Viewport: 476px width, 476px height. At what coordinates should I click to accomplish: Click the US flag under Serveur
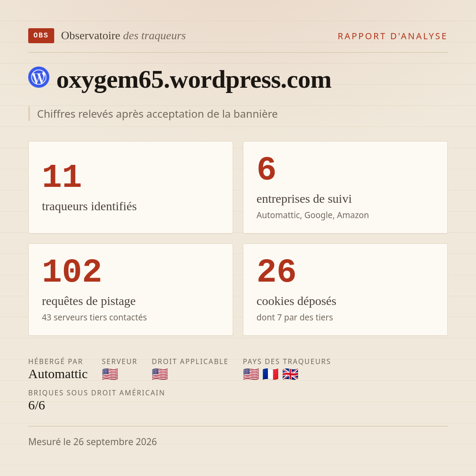(x=110, y=374)
